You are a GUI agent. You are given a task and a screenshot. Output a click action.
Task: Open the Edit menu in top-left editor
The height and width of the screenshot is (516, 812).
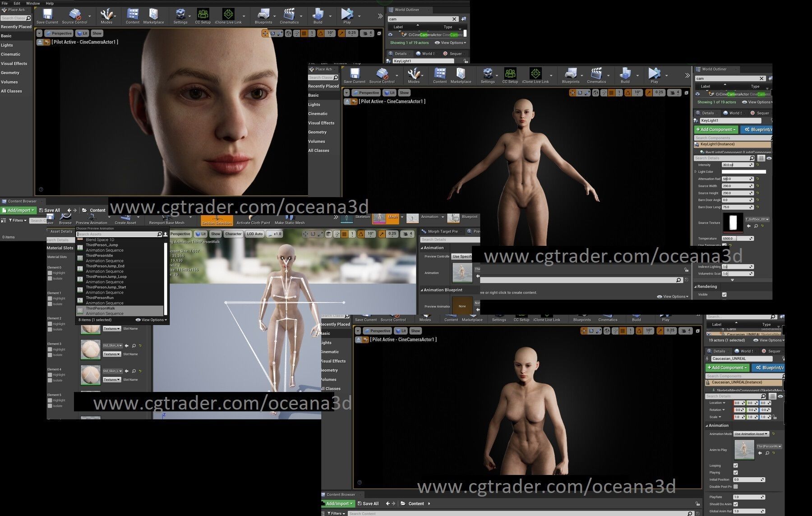point(17,3)
